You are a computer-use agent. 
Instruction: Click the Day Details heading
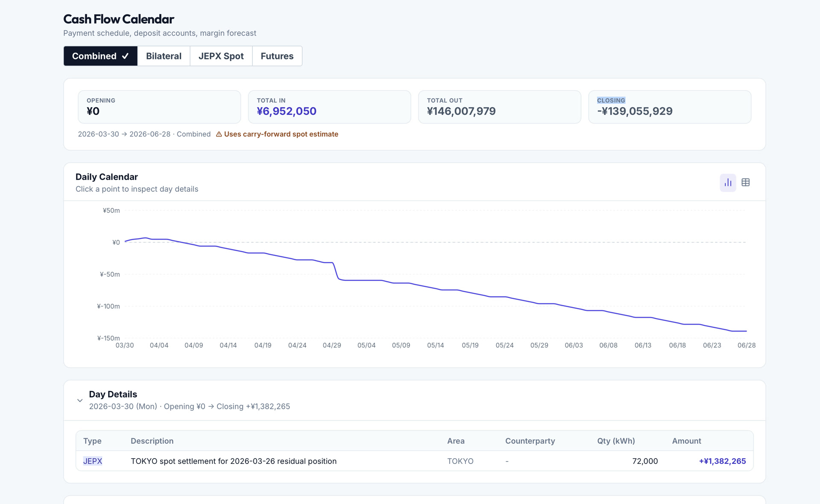(112, 394)
